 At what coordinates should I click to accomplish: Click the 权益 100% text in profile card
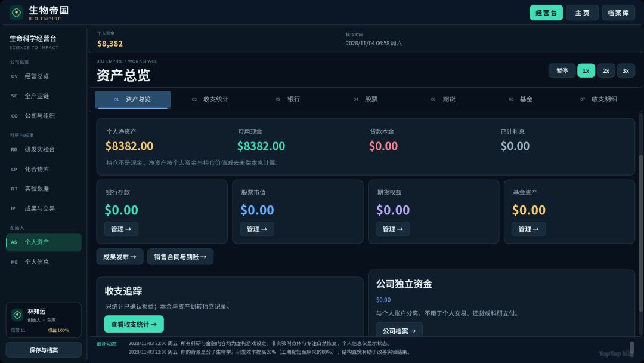tap(58, 330)
